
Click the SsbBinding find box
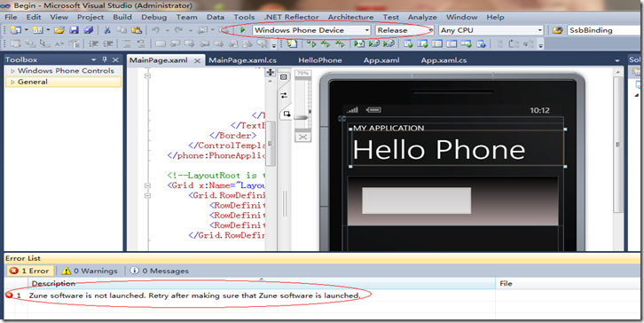[x=603, y=30]
